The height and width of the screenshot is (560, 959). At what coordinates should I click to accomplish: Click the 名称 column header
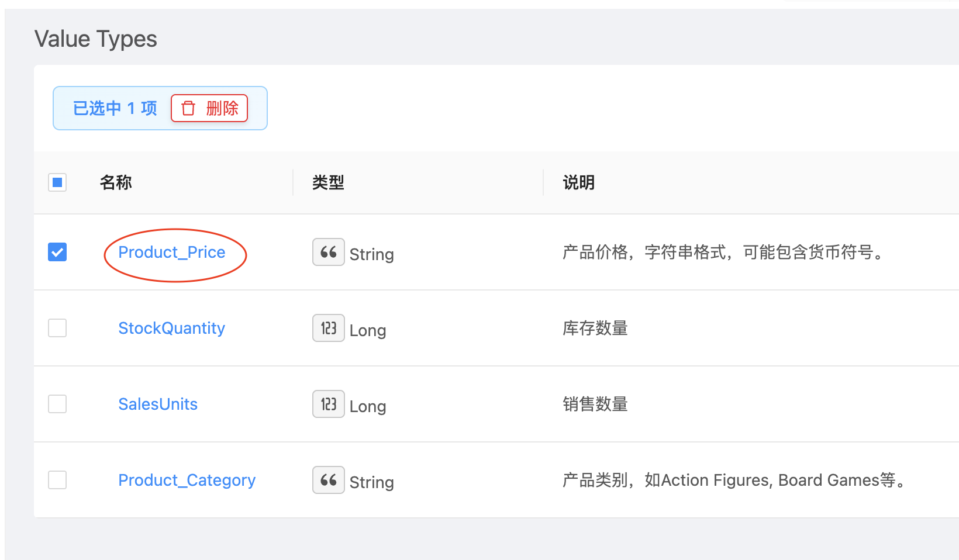point(116,182)
